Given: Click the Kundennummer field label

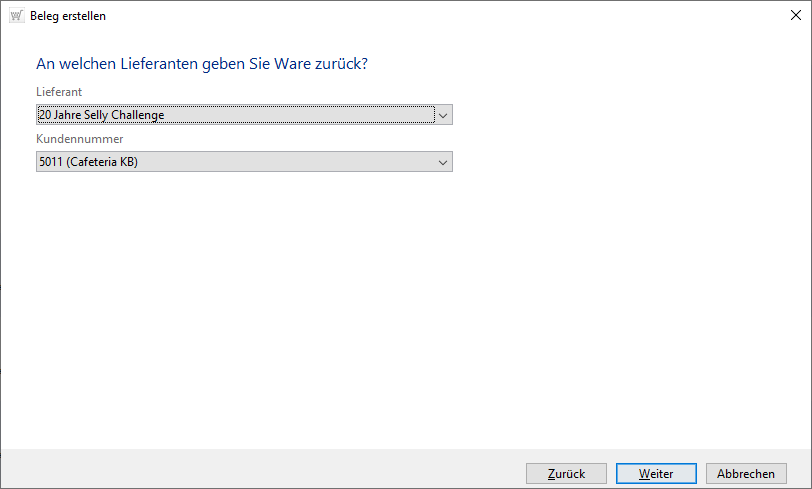Looking at the screenshot, I should (x=79, y=139).
